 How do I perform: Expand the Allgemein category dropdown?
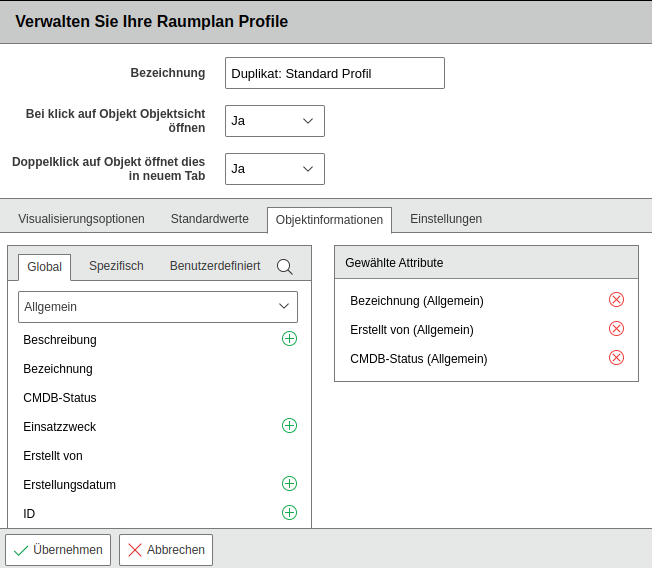(158, 307)
